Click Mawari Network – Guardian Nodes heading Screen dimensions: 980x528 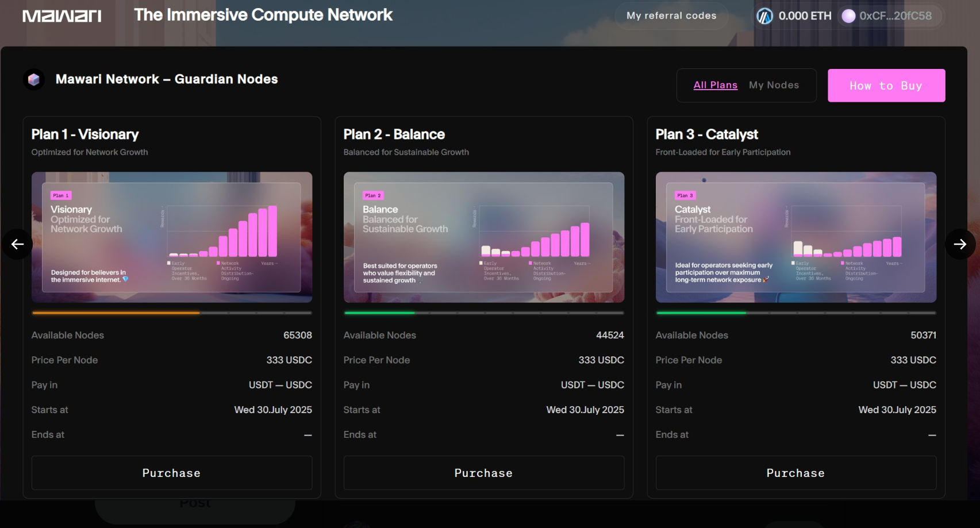167,79
